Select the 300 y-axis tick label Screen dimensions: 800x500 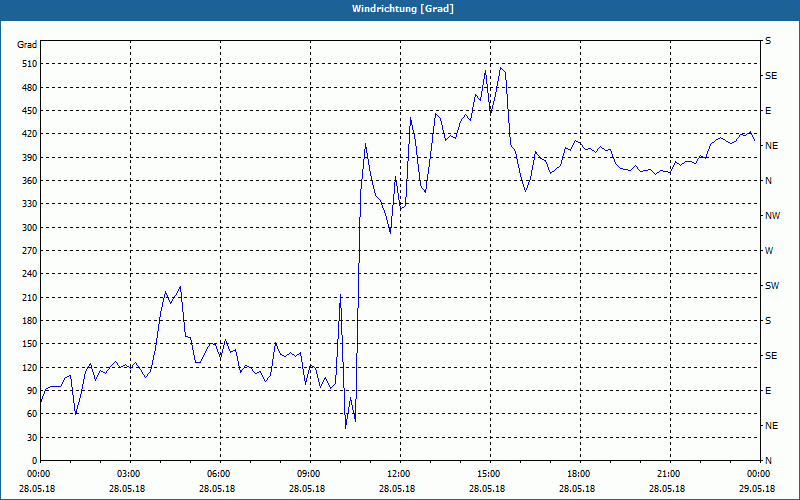[x=30, y=228]
